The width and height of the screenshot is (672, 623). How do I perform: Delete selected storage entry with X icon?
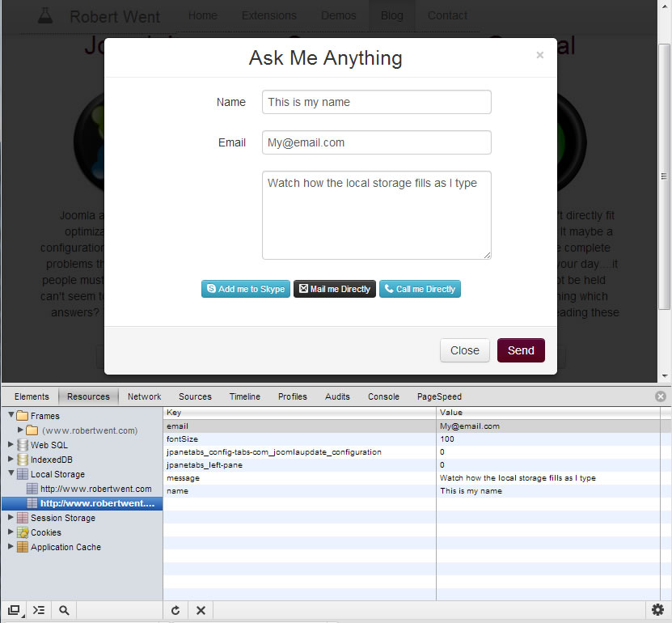(201, 610)
